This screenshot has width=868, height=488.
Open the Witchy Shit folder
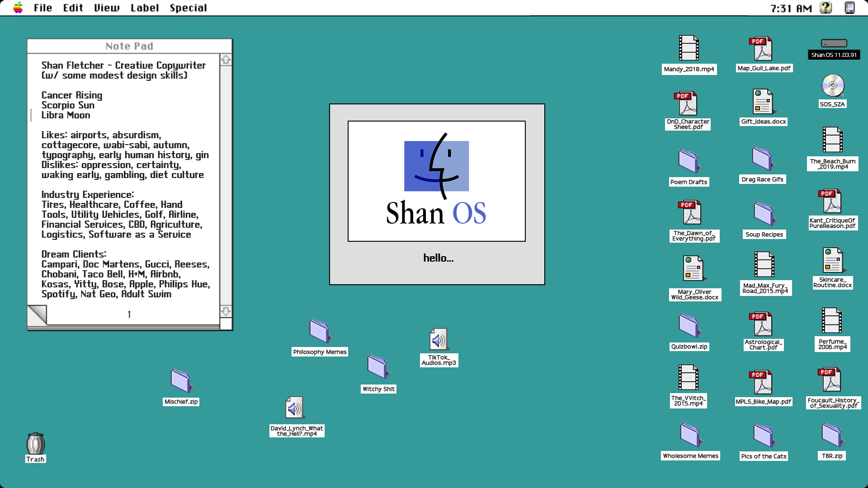pos(378,367)
